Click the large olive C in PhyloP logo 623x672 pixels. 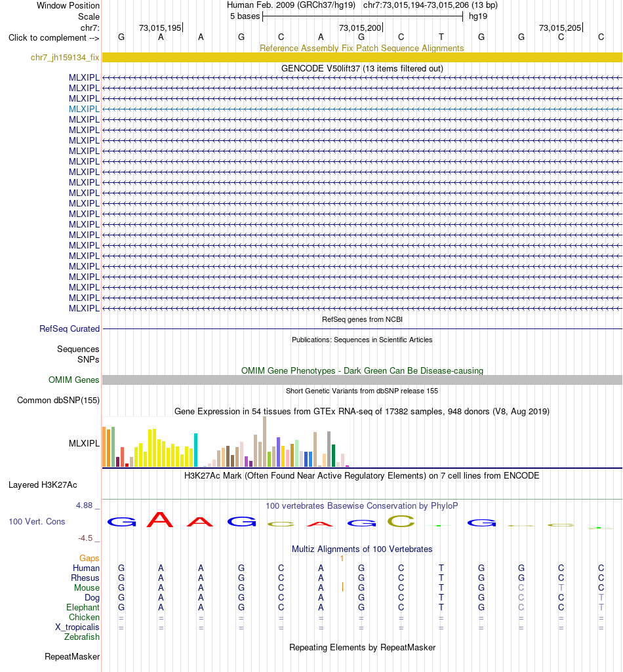(x=401, y=521)
